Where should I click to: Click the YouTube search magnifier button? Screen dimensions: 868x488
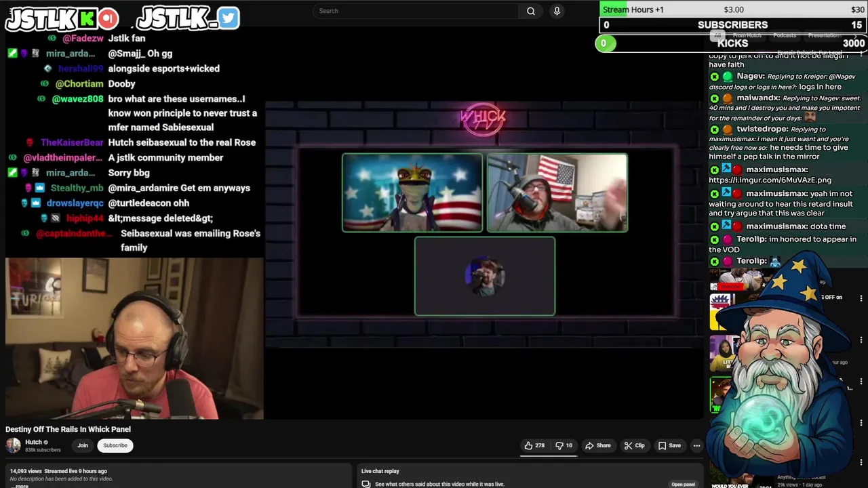click(x=531, y=11)
